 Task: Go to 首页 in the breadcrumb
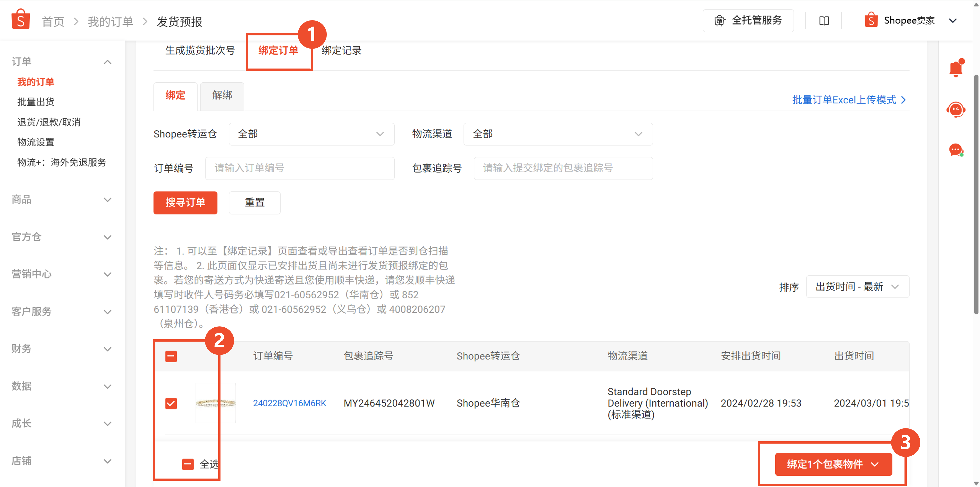click(x=53, y=22)
